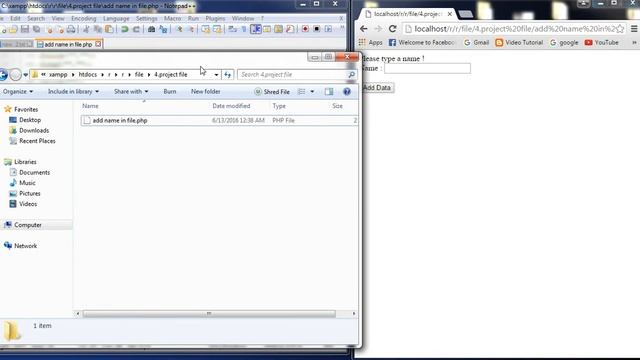This screenshot has width=640, height=360.
Task: Copy with the Notepad++ Copy toolbar icon
Action: 98,29
